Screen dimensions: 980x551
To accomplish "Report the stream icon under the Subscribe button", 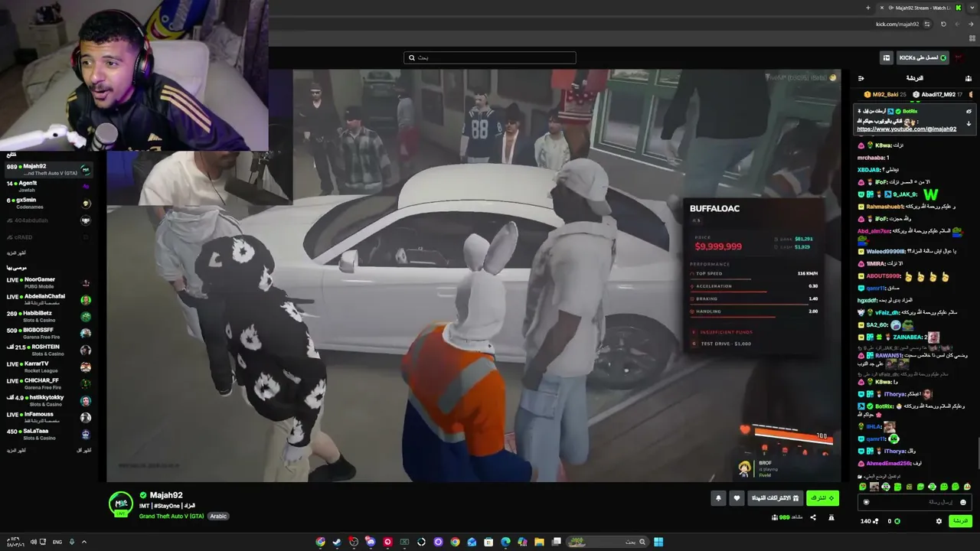I will 831,517.
